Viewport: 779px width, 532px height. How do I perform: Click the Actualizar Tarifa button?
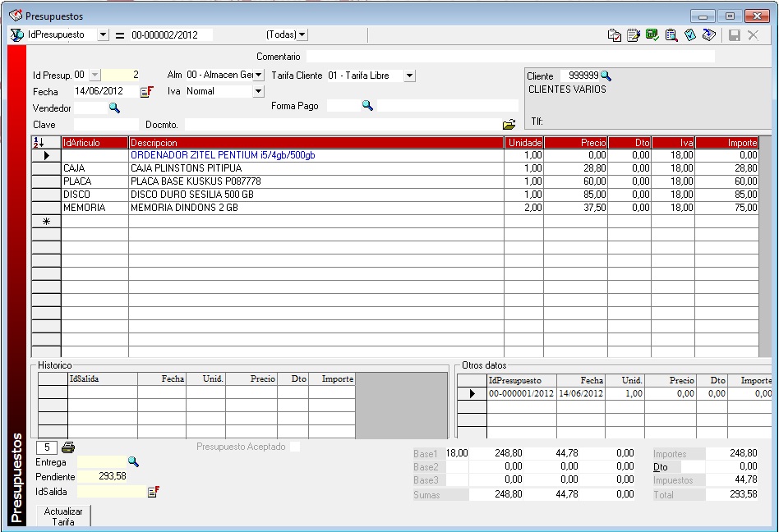(x=63, y=516)
